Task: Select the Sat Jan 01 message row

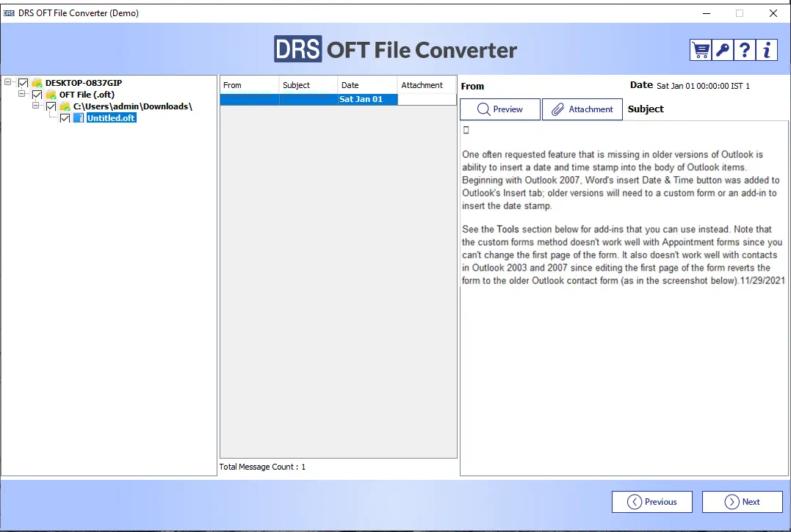Action: click(x=339, y=99)
